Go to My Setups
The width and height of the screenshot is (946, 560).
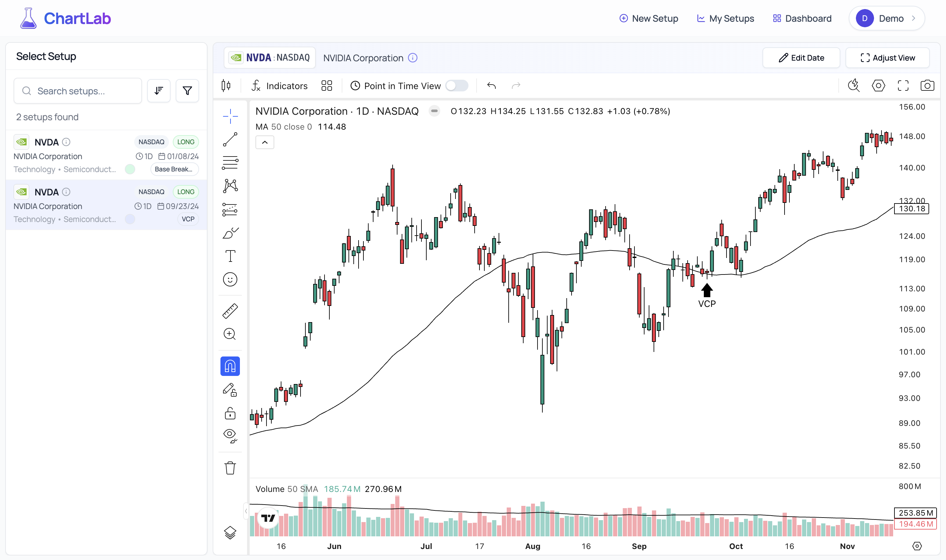(x=725, y=18)
